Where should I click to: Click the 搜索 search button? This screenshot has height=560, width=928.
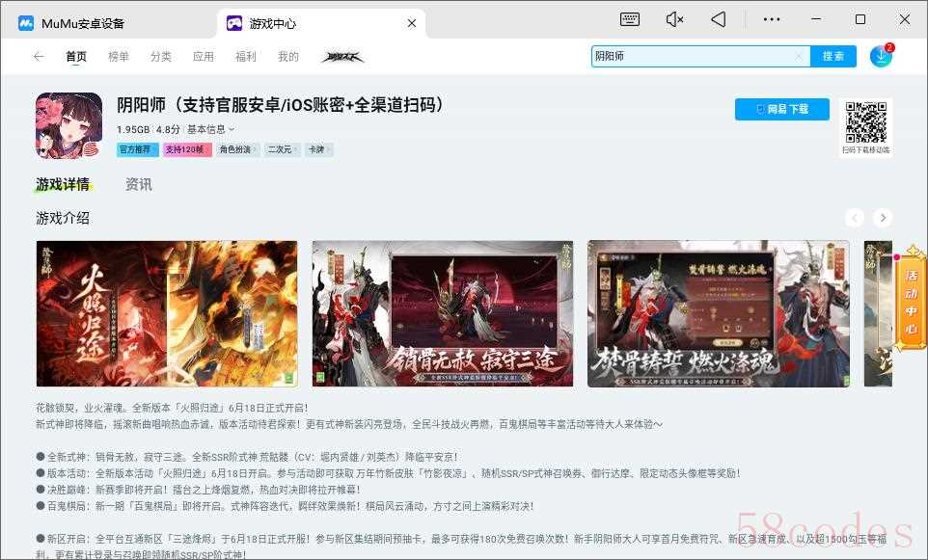(833, 56)
